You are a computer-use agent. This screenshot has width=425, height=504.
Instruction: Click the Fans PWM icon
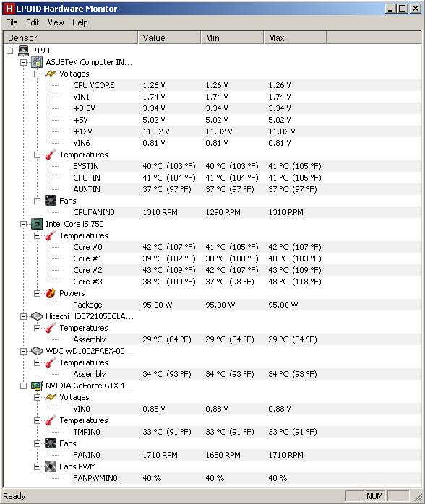click(51, 466)
